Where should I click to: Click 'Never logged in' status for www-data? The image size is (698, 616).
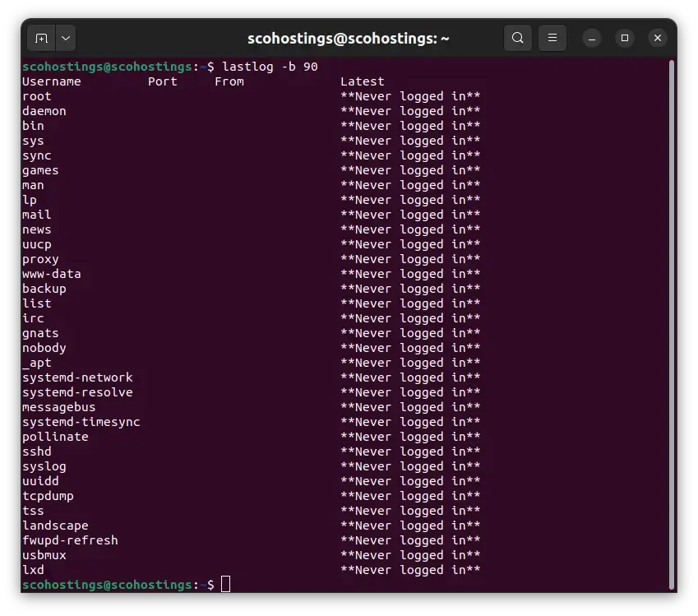pyautogui.click(x=410, y=274)
